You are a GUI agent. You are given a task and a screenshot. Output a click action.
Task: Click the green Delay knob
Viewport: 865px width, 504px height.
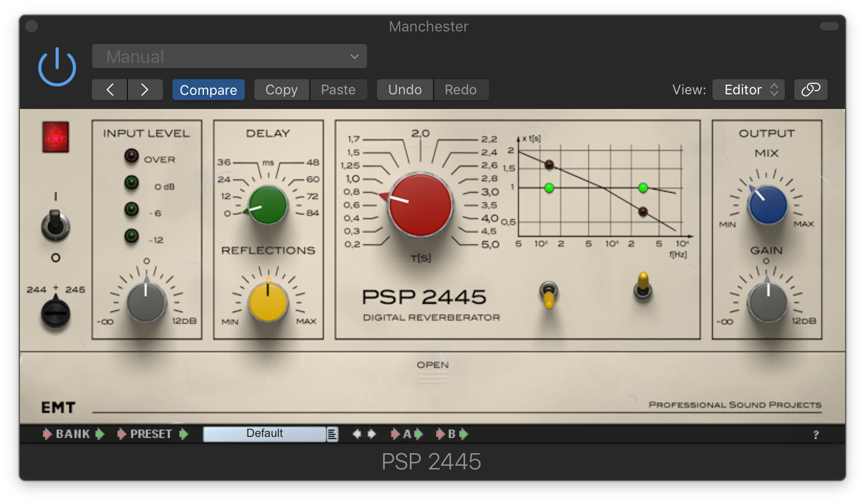[268, 205]
